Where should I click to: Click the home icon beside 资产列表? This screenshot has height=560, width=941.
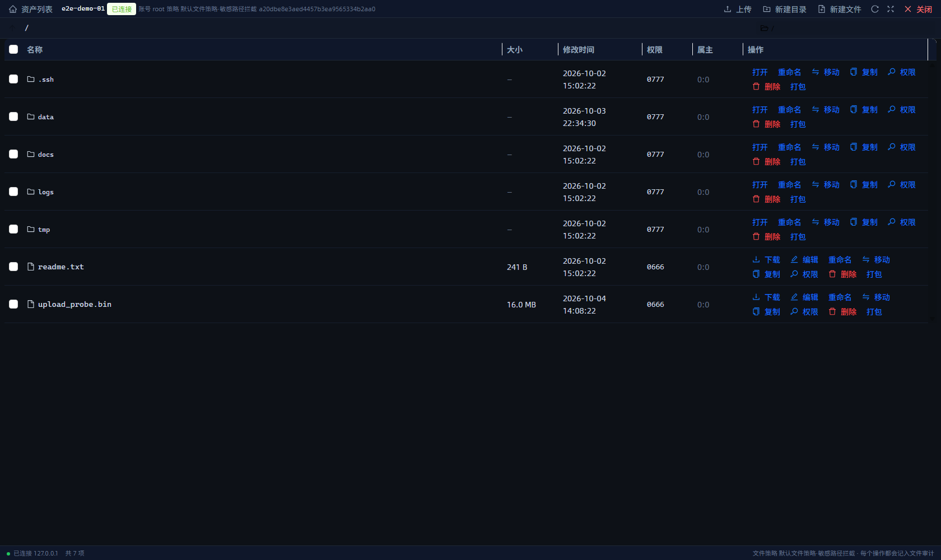13,9
